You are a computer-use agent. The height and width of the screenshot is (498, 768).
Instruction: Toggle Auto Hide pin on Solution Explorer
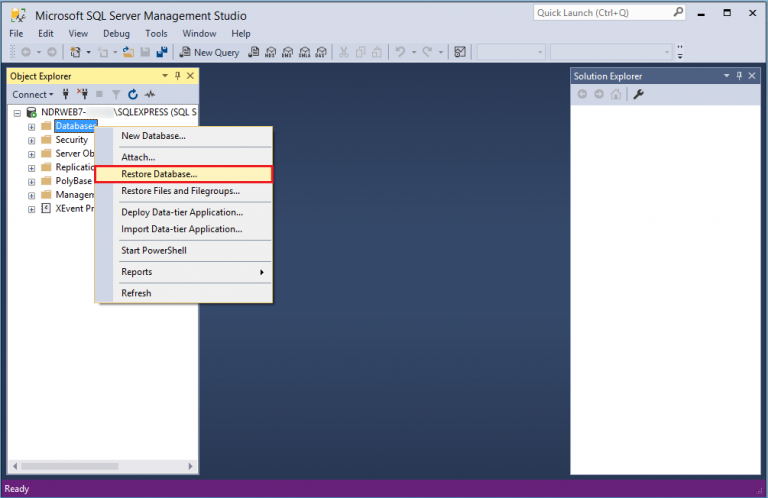(x=739, y=76)
